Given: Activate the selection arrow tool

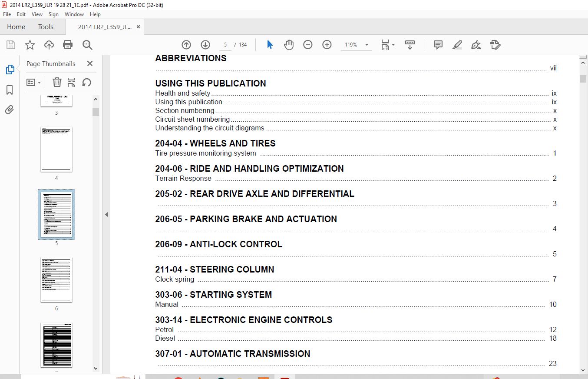Looking at the screenshot, I should [270, 45].
